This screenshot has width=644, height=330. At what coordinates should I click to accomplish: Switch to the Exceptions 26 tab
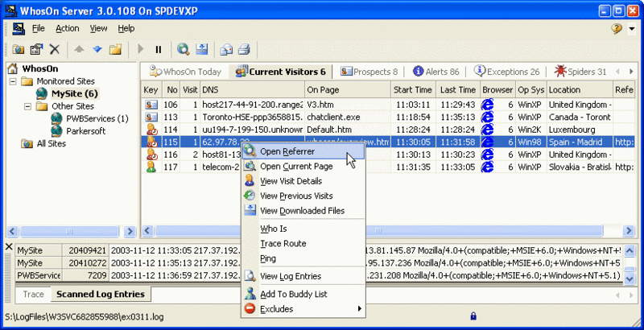pyautogui.click(x=506, y=72)
